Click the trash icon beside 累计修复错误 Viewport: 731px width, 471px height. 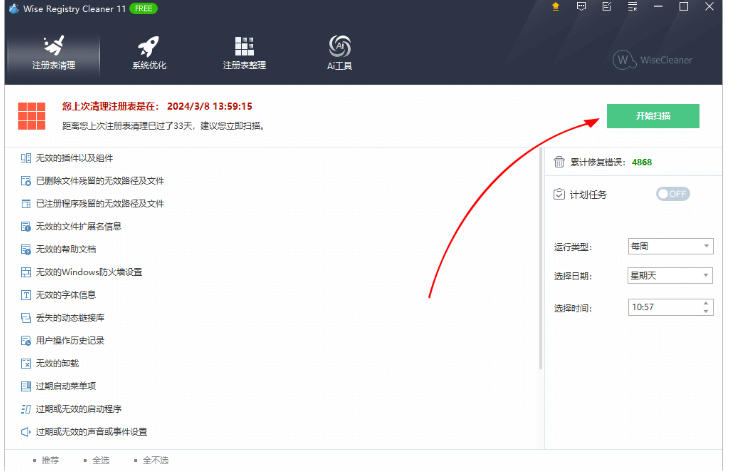tap(559, 162)
